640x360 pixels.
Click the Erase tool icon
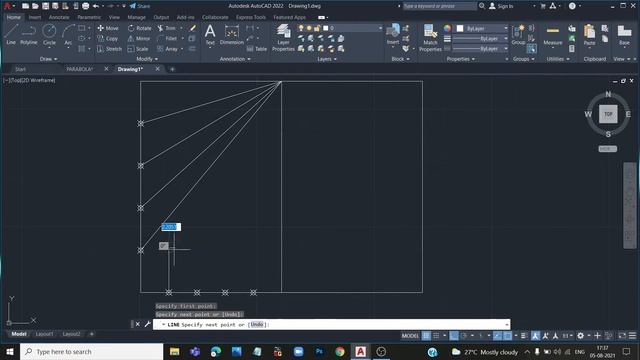pos(193,28)
